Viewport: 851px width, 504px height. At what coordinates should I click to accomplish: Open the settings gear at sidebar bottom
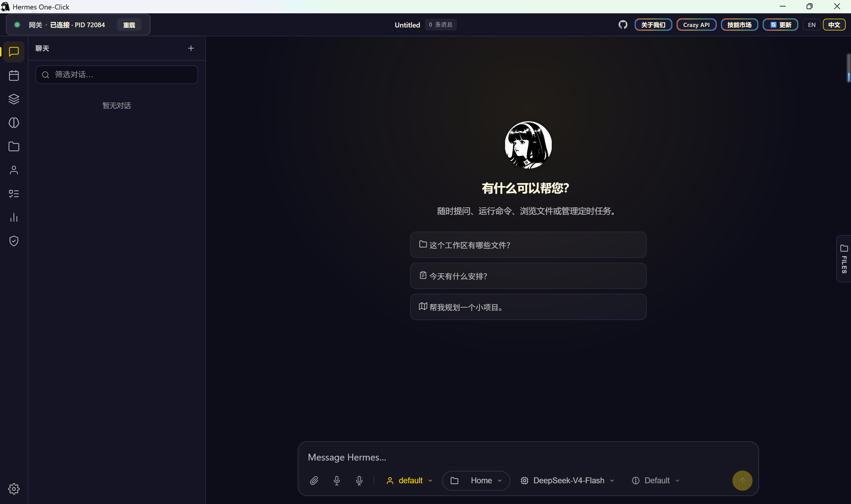pos(14,488)
